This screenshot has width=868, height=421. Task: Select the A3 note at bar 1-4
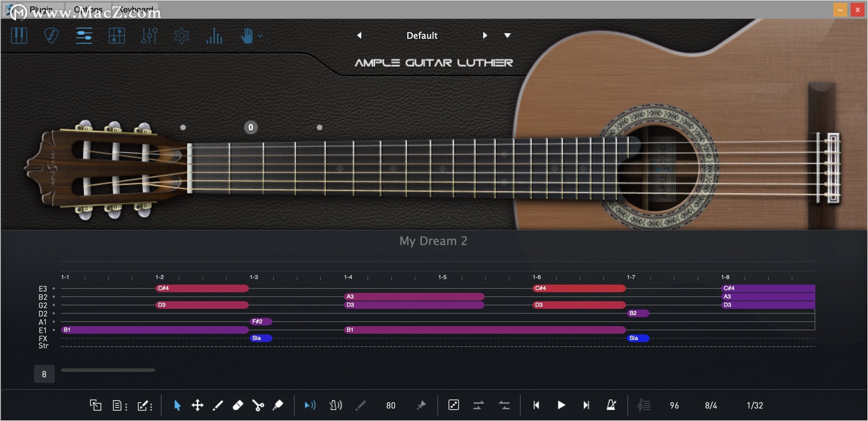pos(414,296)
